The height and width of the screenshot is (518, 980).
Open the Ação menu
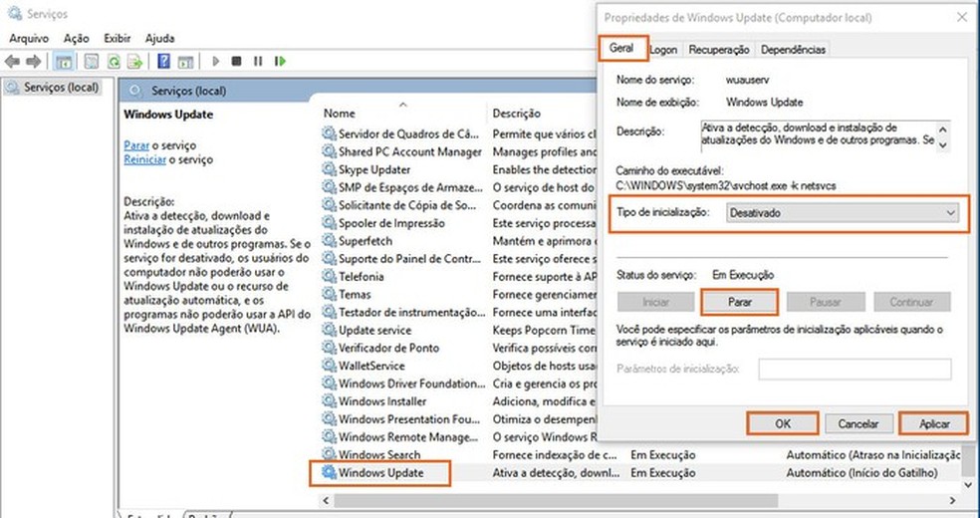pos(77,38)
